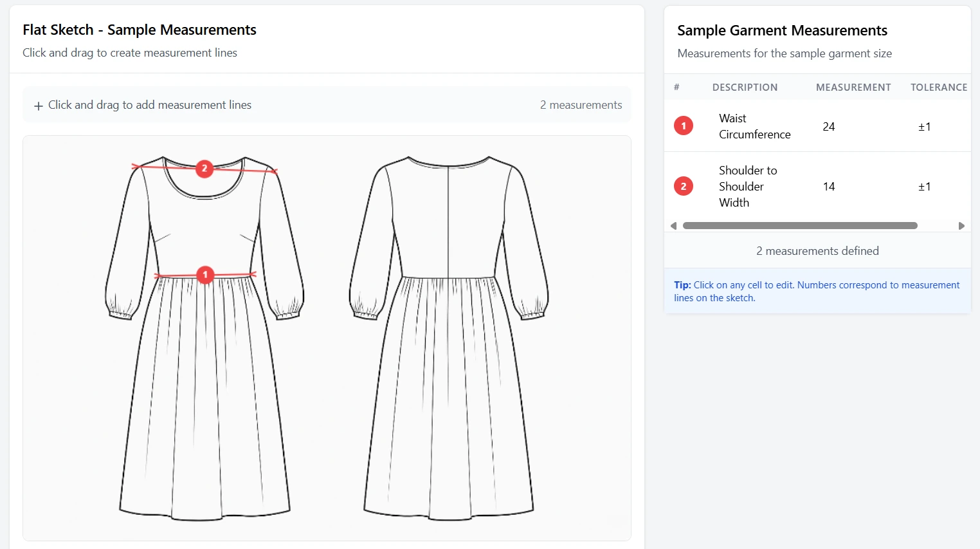Edit the shoulder measurement value 14
The height and width of the screenshot is (549, 980).
829,187
